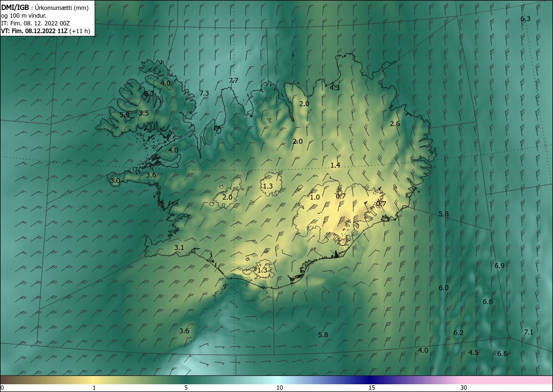Pick the dark navy segment of the color scale
Screen dimensions: 553x392
click(371, 380)
